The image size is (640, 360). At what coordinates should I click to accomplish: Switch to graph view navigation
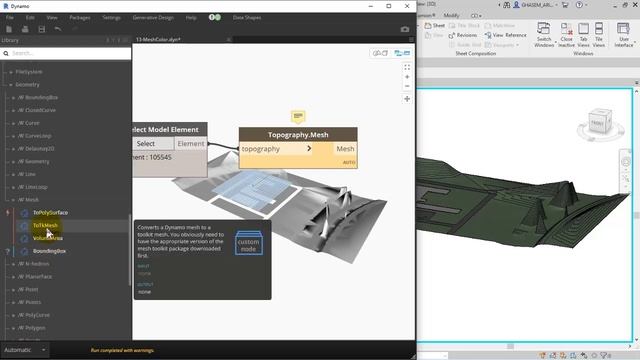tap(402, 53)
